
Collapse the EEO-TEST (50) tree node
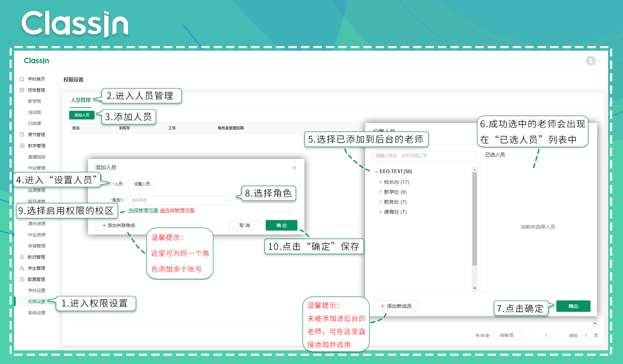pyautogui.click(x=376, y=171)
